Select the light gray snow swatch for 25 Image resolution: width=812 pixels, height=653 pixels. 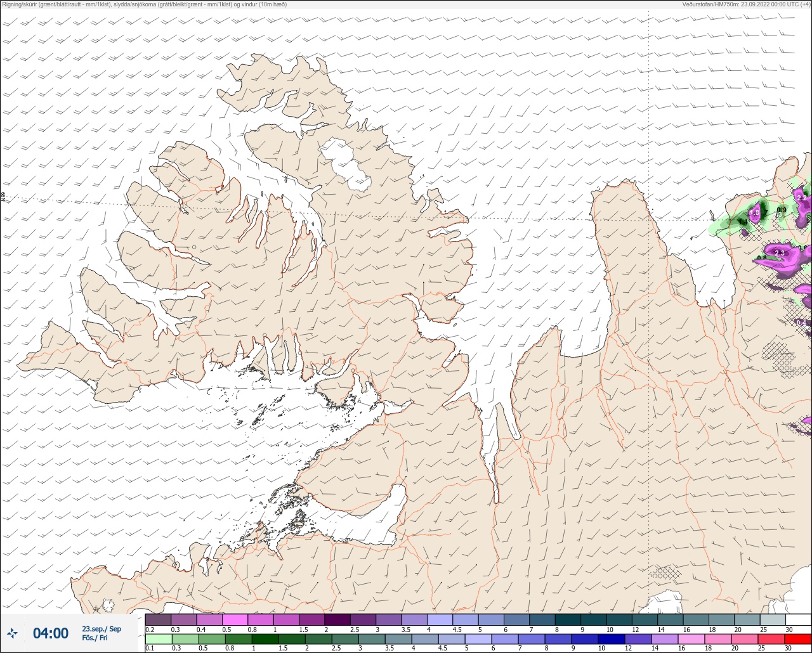click(x=773, y=619)
